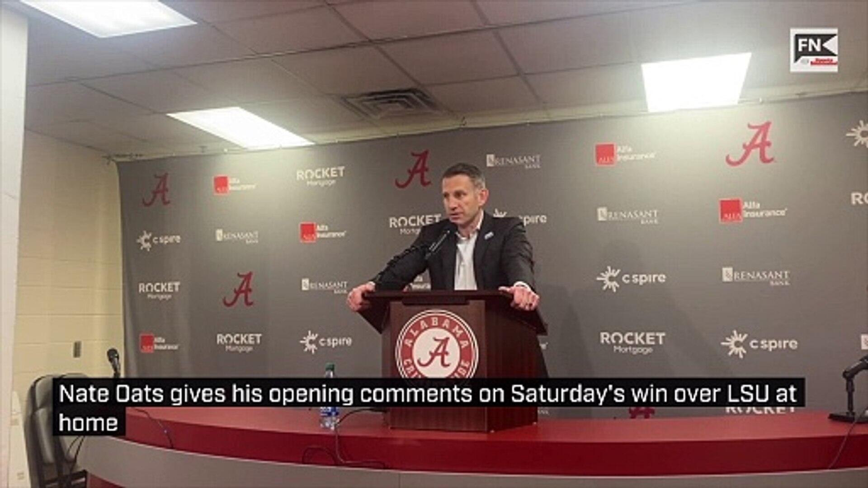The height and width of the screenshot is (488, 868).
Task: Click the word home in the caption
Action: 88,423
